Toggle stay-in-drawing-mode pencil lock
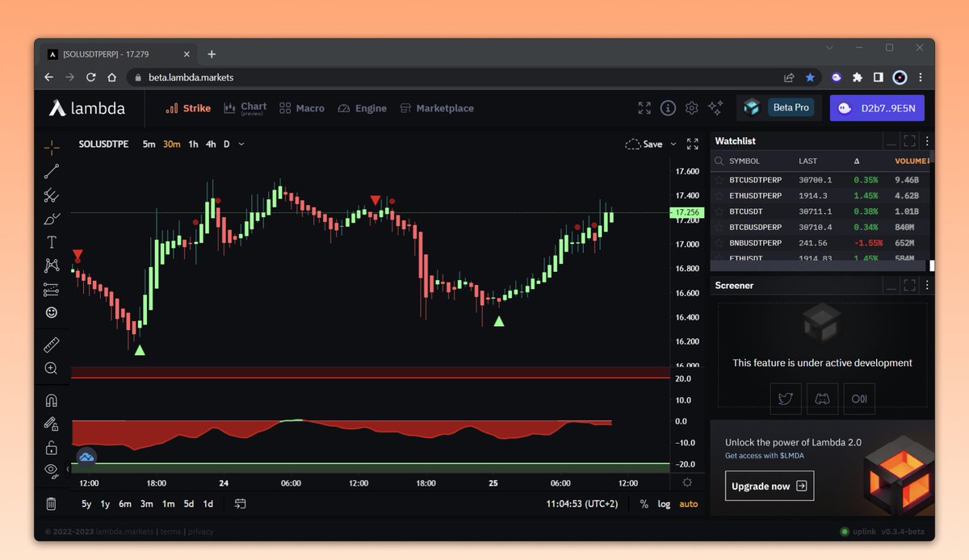The width and height of the screenshot is (969, 560). pyautogui.click(x=52, y=424)
